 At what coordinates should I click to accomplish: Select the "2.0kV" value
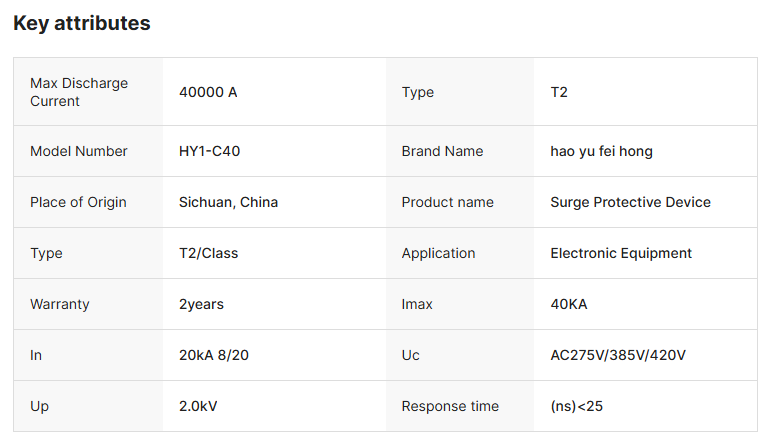[199, 406]
